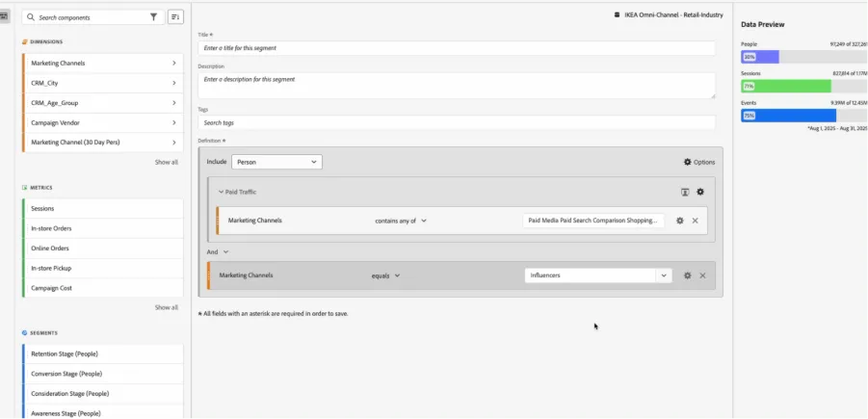The image size is (868, 419).
Task: Show all metrics
Action: point(166,307)
